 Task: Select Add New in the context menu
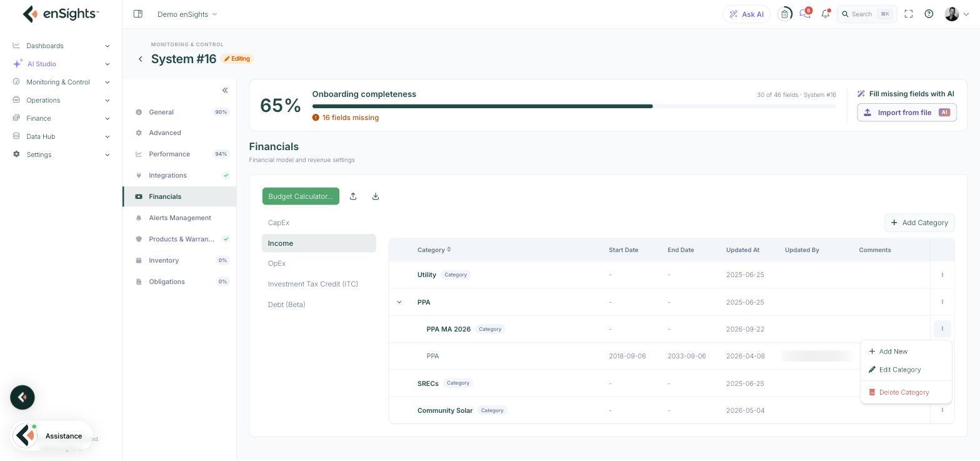coord(906,352)
